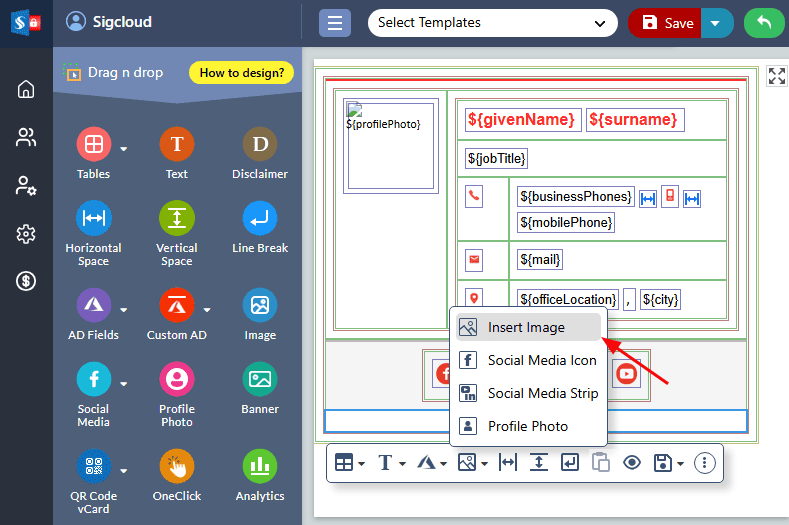Select the ${mail} field

point(540,260)
